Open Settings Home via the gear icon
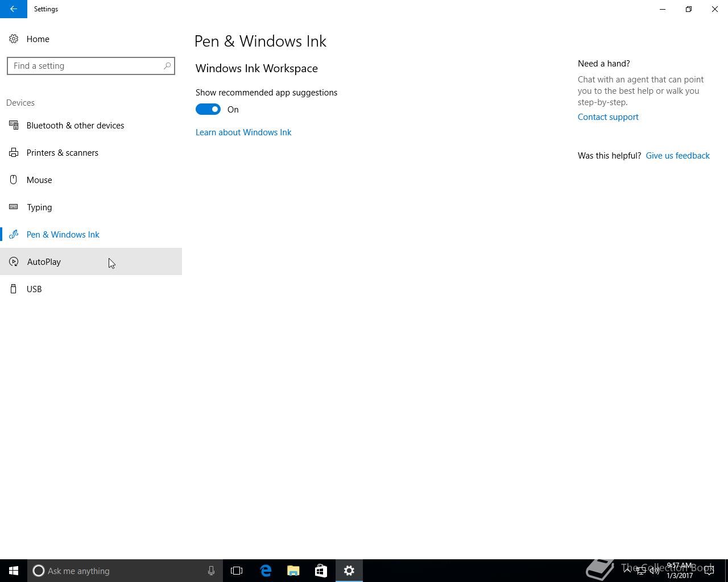Screen dimensions: 728x582 coord(14,39)
